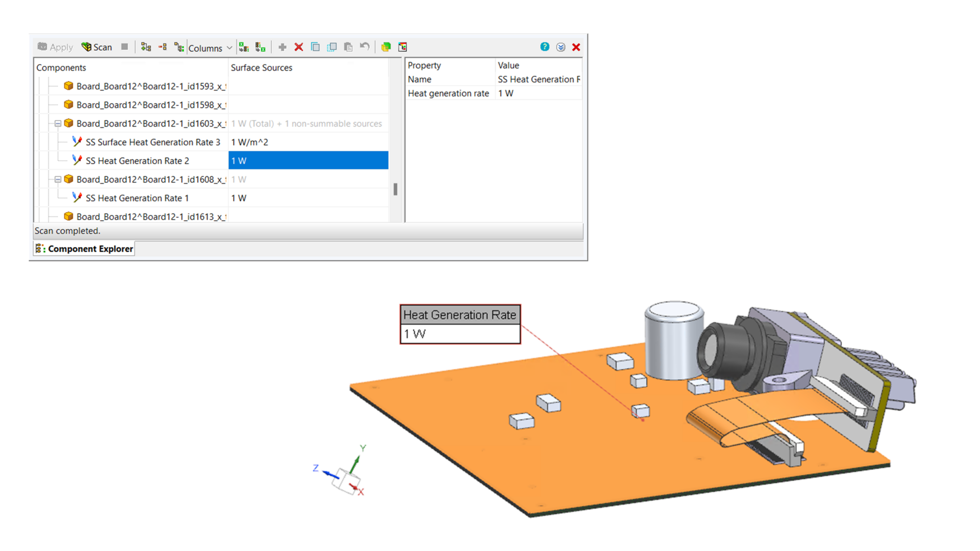Click the undo arrow icon
This screenshot has height=551, width=980.
pos(365,46)
